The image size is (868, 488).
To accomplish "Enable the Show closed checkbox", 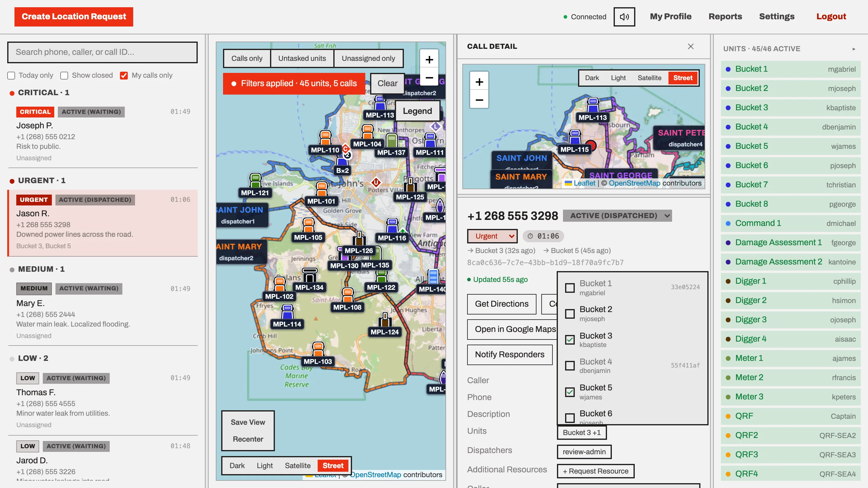I will click(64, 75).
